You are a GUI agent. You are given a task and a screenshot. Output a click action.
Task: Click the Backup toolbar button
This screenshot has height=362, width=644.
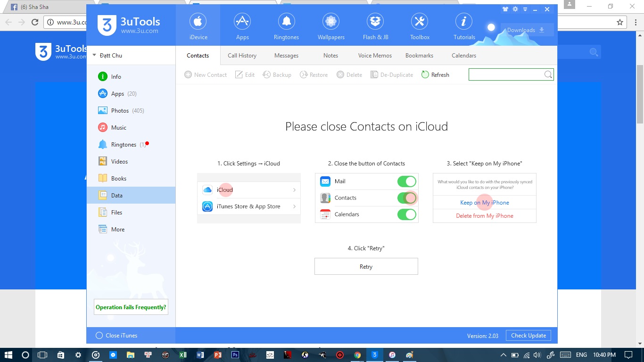tap(277, 74)
